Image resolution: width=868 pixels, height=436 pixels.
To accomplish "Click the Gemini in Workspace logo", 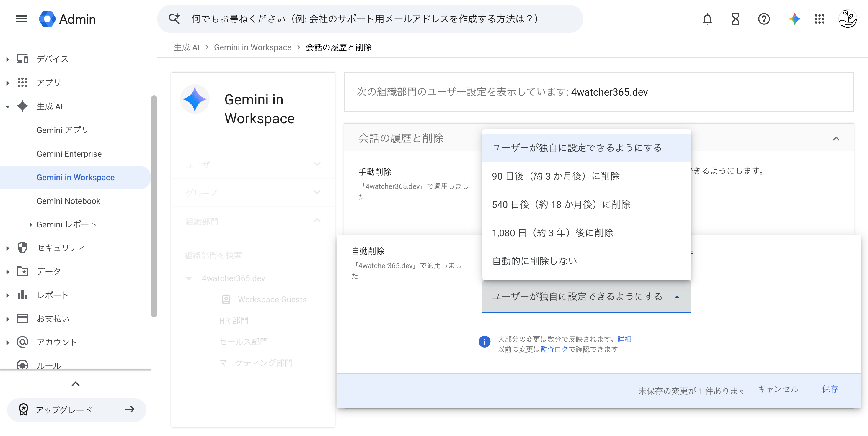I will [x=195, y=99].
